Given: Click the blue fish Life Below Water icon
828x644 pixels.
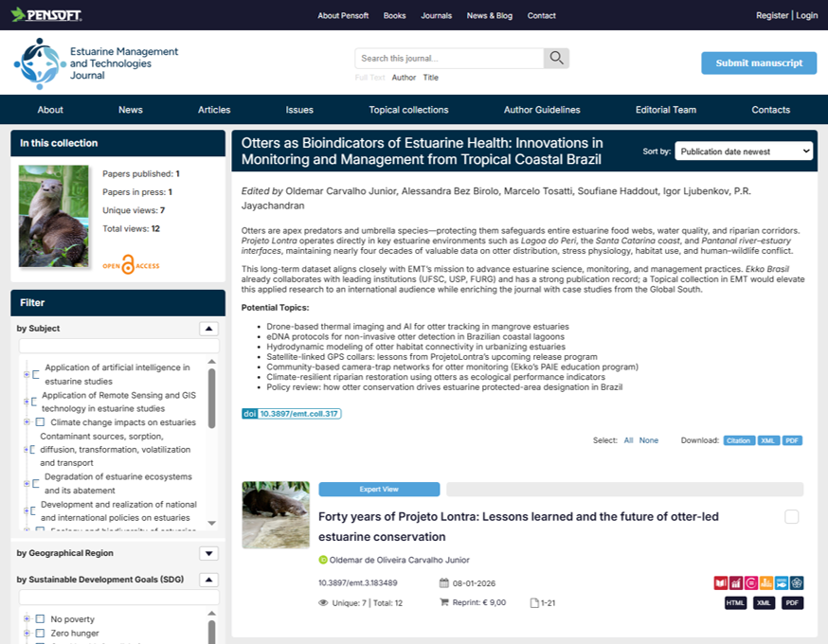Looking at the screenshot, I should pyautogui.click(x=782, y=582).
